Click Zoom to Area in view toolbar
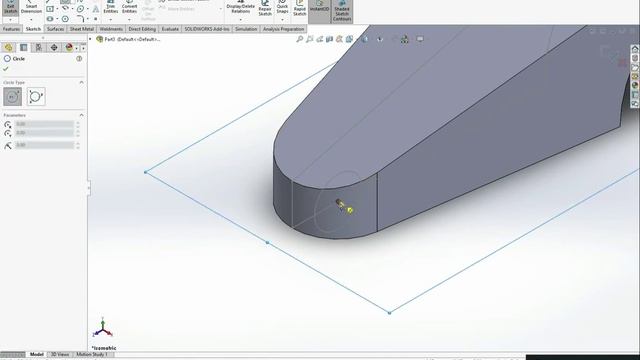Screen dimensions: 640x360 tap(310, 39)
